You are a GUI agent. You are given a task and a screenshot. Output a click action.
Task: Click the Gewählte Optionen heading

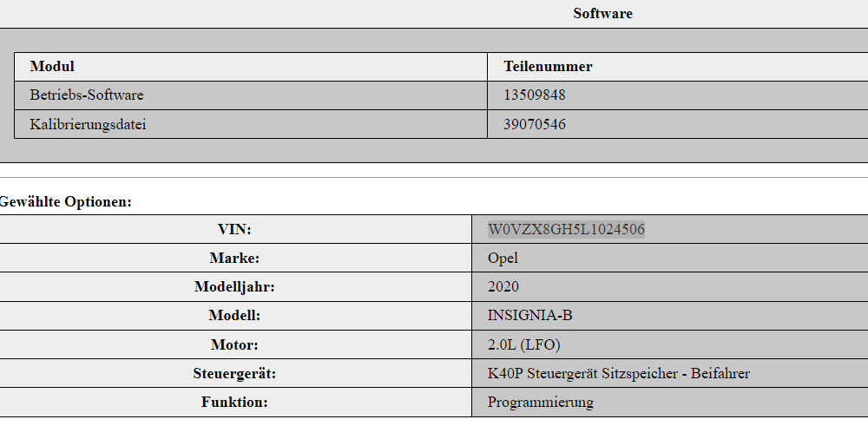pos(65,201)
